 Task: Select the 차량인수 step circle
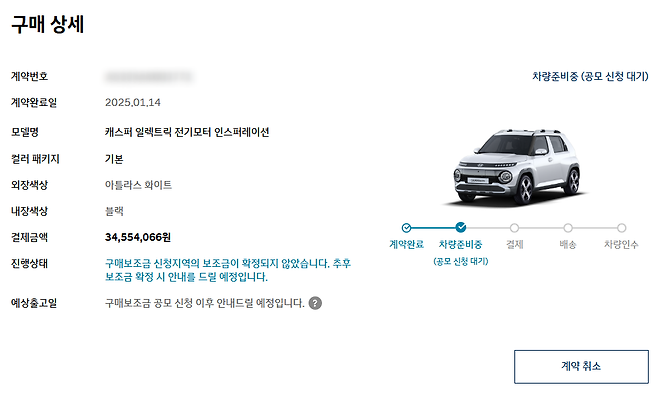621,228
